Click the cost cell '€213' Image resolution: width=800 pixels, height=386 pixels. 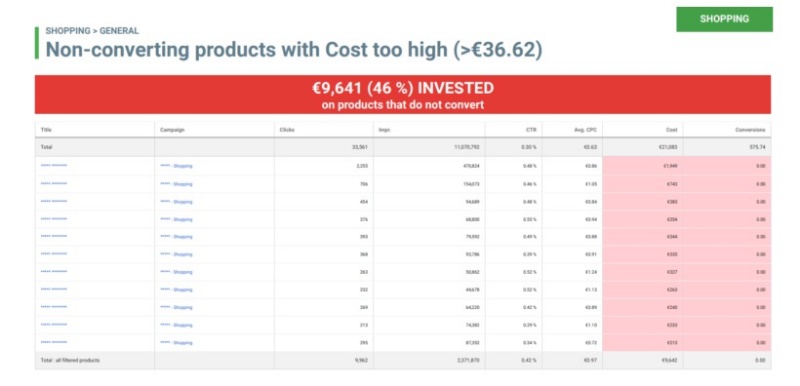click(x=672, y=343)
